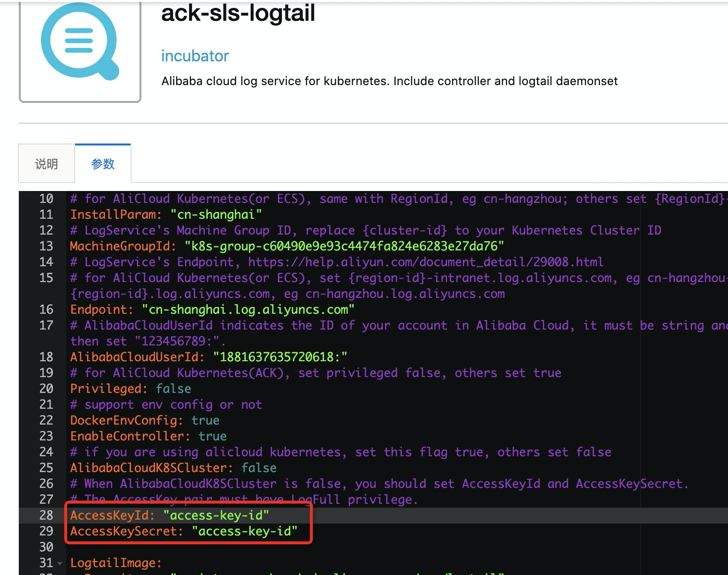
Task: Click the "set privileged false, others set true" comment
Action: [x=316, y=373]
